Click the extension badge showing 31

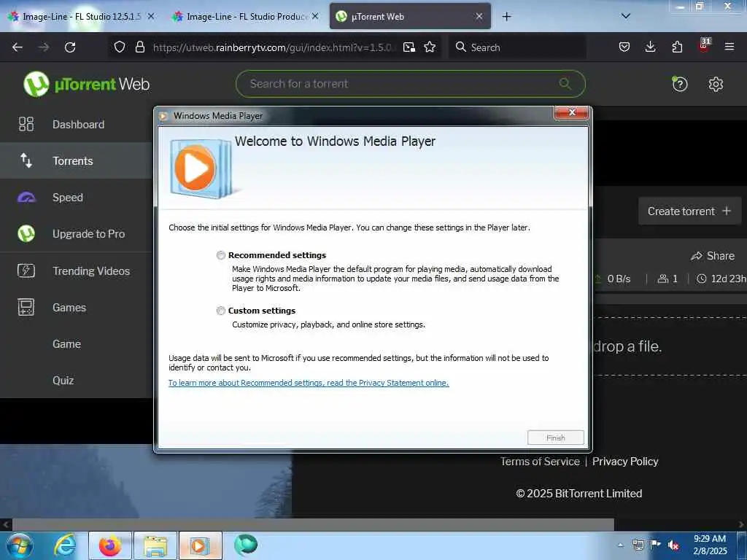pyautogui.click(x=704, y=45)
